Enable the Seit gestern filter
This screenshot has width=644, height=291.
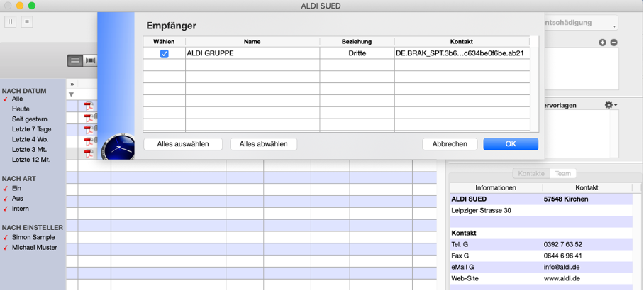point(30,119)
